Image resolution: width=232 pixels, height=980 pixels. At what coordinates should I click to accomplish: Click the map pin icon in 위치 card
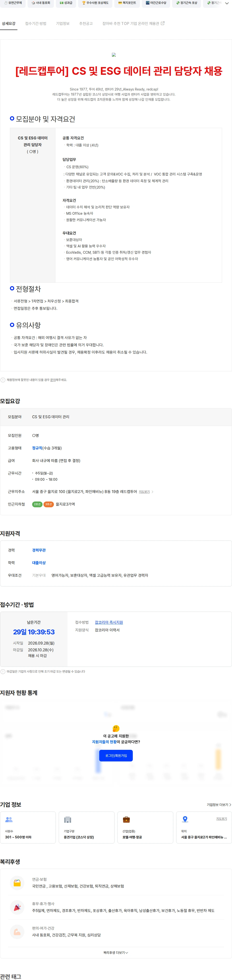185,819
